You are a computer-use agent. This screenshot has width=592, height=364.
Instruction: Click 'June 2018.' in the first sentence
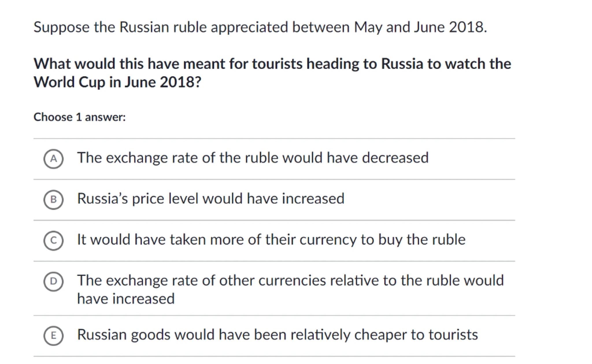coord(450,27)
